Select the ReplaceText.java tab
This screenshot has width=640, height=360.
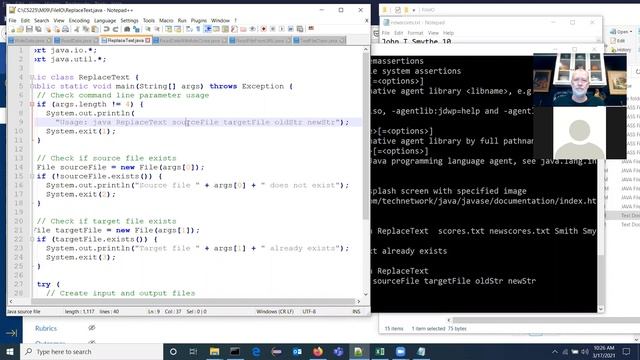125,40
